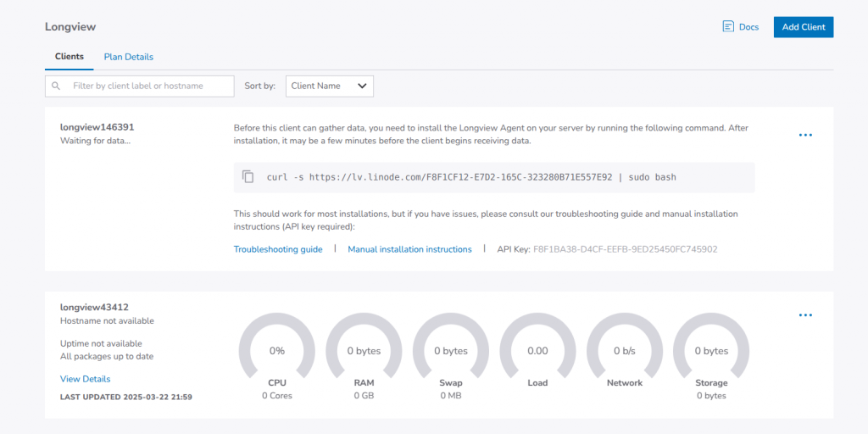Open action menu for longview146391
This screenshot has height=434, width=868.
point(805,136)
